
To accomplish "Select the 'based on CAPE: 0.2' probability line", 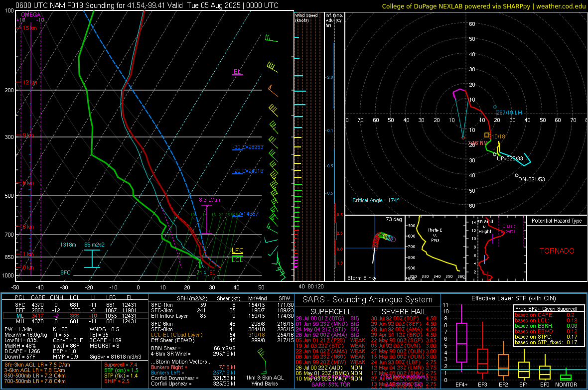I will coord(545,315).
